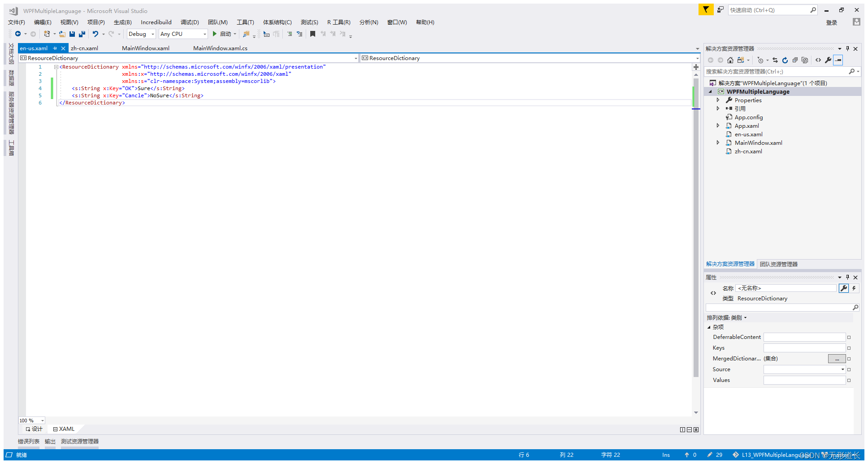Click the MergedDictionaries ellipsis button
This screenshot has height=464, width=868.
pyautogui.click(x=837, y=359)
